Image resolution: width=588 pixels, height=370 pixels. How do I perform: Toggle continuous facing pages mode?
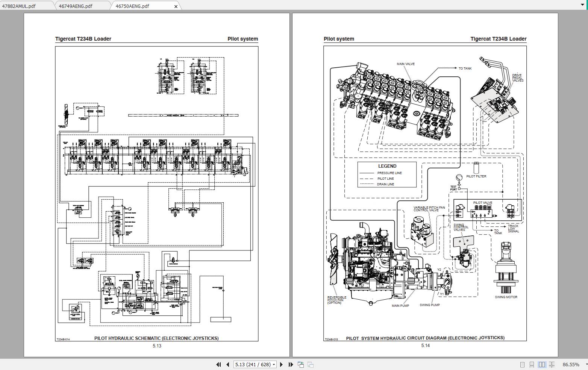pyautogui.click(x=552, y=364)
